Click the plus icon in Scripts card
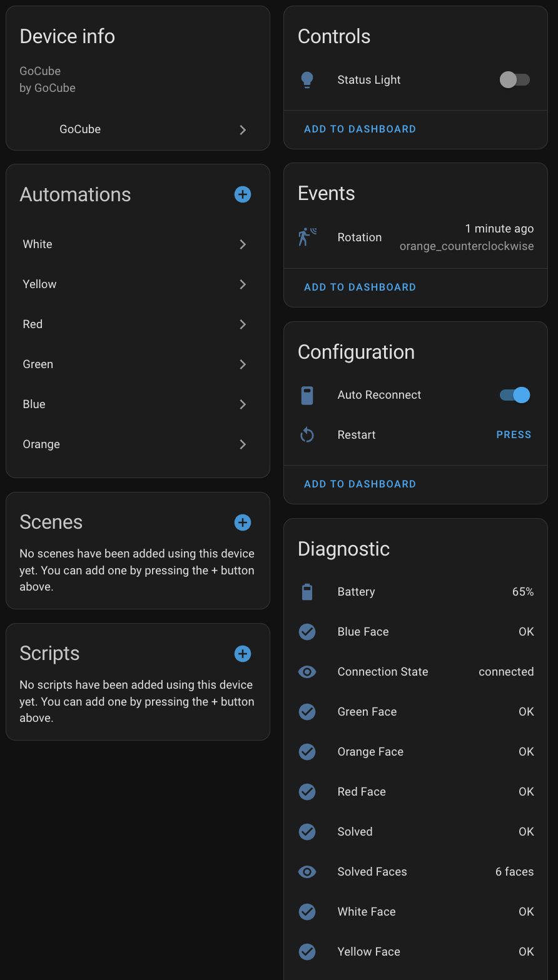 pyautogui.click(x=243, y=654)
